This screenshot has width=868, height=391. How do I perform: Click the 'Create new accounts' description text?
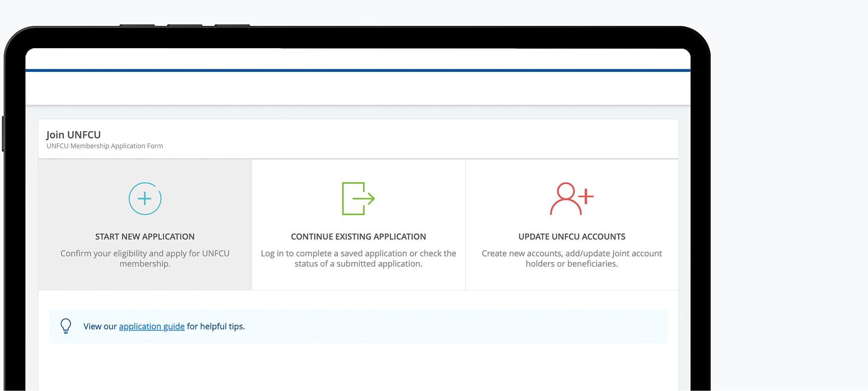pyautogui.click(x=571, y=259)
